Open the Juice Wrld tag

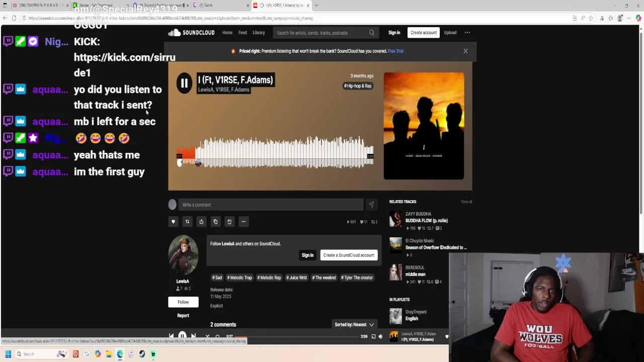[297, 278]
